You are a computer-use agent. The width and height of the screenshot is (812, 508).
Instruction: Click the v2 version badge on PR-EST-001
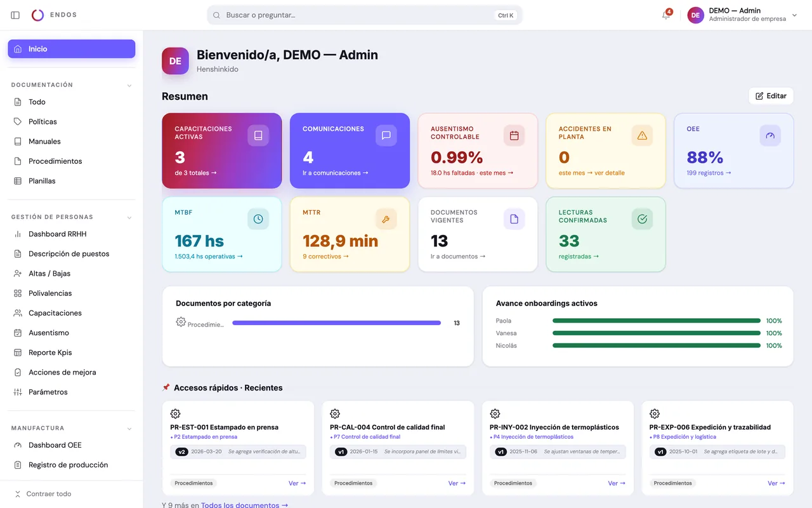tap(182, 452)
